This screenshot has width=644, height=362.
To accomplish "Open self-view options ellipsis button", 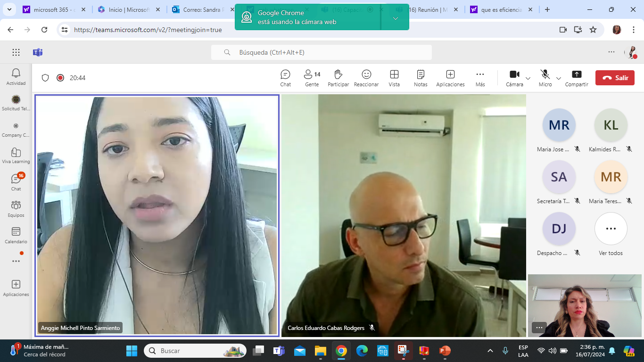I will click(x=539, y=327).
